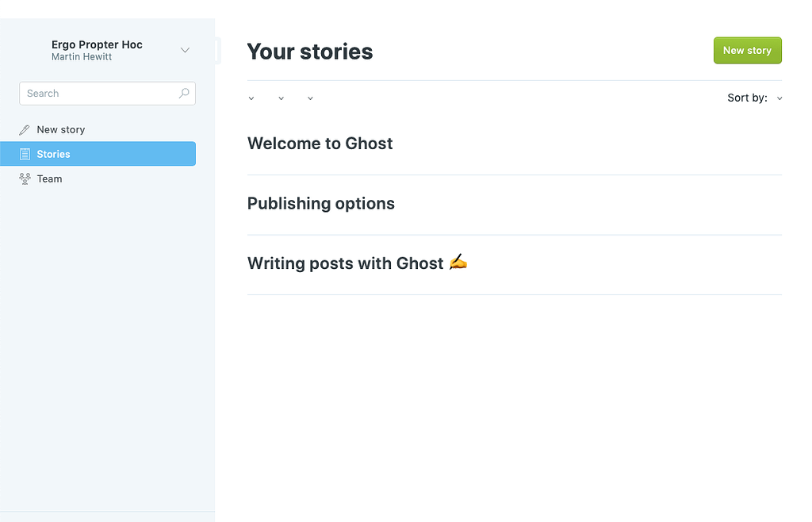Image resolution: width=812 pixels, height=522 pixels.
Task: Click the green New story button
Action: tap(747, 50)
